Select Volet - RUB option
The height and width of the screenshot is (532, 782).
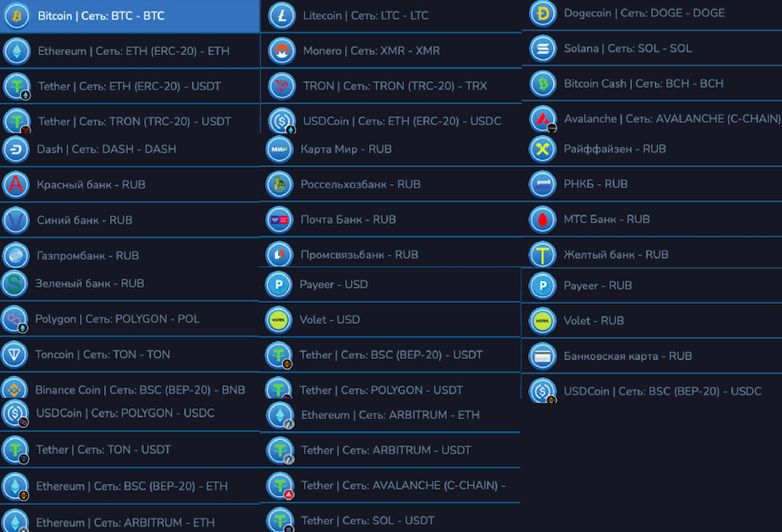pos(652,321)
